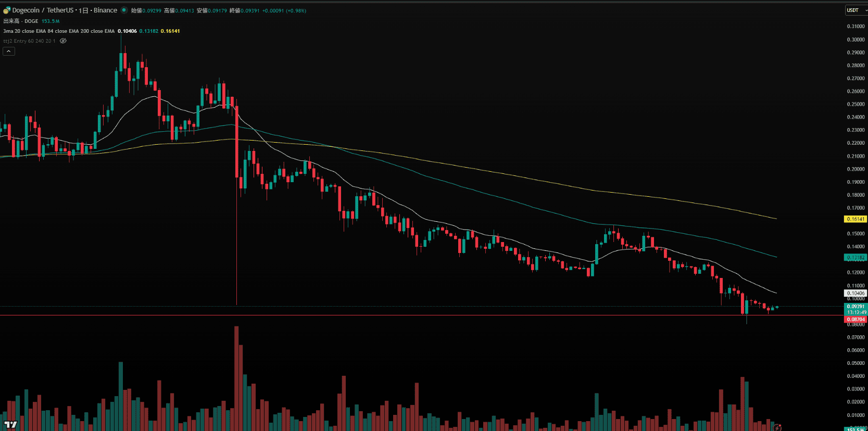Click the 0.20000 mark on price scale

[x=856, y=169]
